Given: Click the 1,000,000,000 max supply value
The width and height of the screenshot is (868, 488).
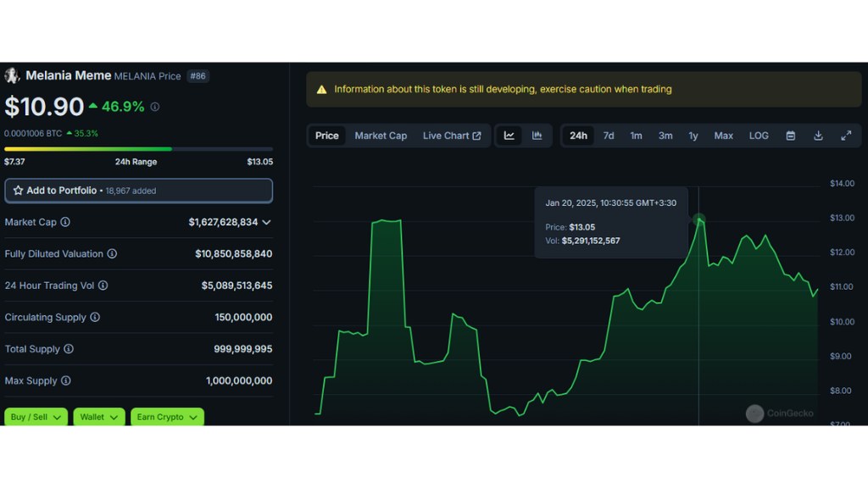Looking at the screenshot, I should pyautogui.click(x=239, y=380).
